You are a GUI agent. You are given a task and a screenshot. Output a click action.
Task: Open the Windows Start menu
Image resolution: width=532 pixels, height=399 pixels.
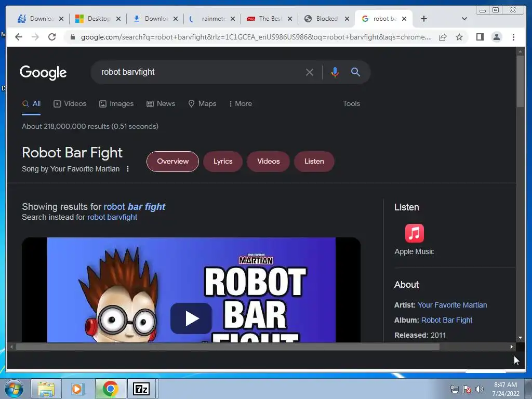[14, 389]
